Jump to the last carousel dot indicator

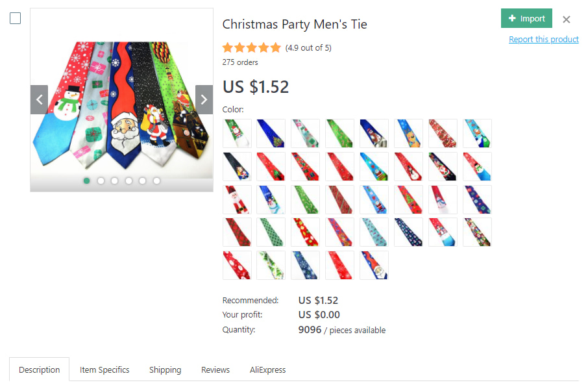click(x=156, y=181)
